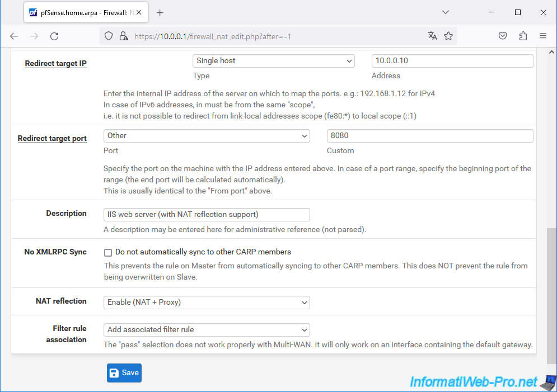Close the pfSense tab
Image resolution: width=557 pixels, height=392 pixels.
coord(139,12)
